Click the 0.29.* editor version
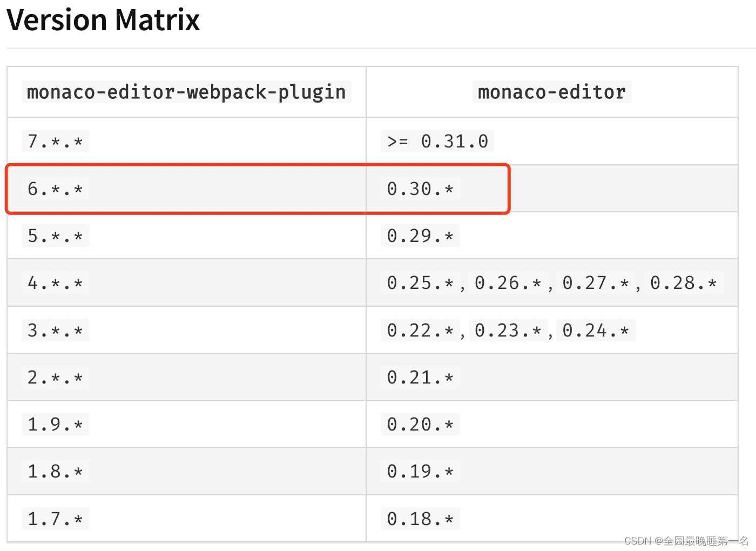This screenshot has width=756, height=551. click(420, 236)
